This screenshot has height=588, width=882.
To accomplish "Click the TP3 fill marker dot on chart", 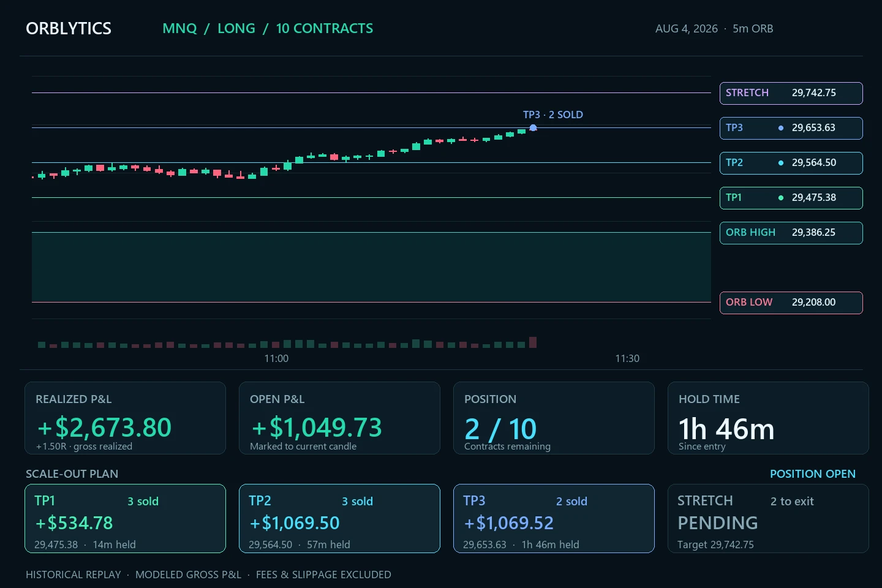I will pyautogui.click(x=533, y=128).
